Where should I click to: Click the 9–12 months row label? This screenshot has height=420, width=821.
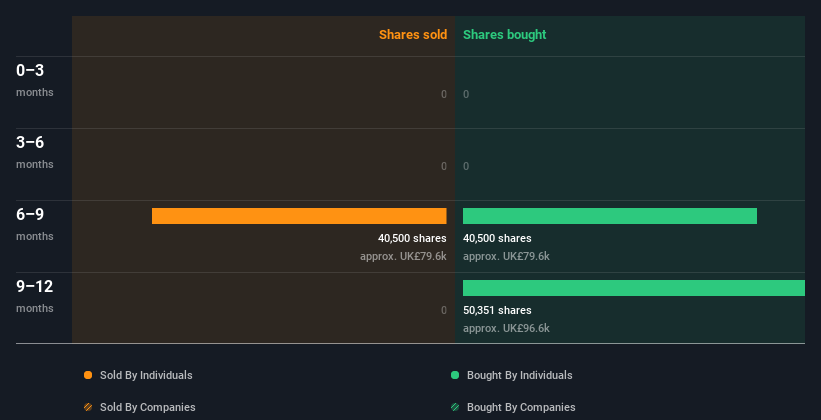pyautogui.click(x=35, y=296)
